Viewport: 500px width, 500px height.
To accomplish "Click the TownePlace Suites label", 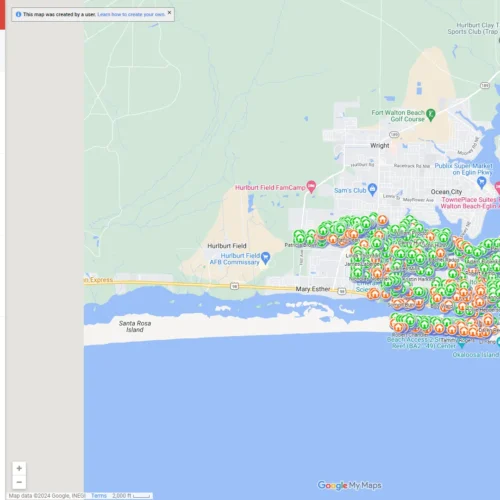I will (x=470, y=203).
